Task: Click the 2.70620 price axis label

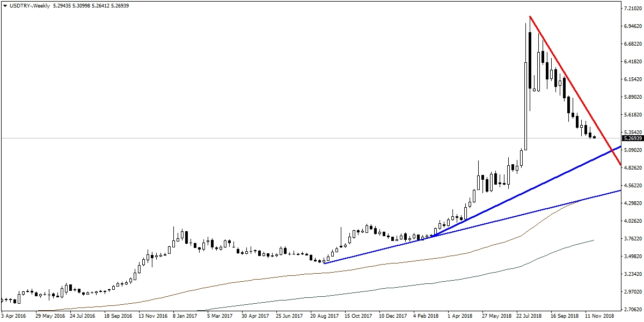Action: click(x=633, y=310)
